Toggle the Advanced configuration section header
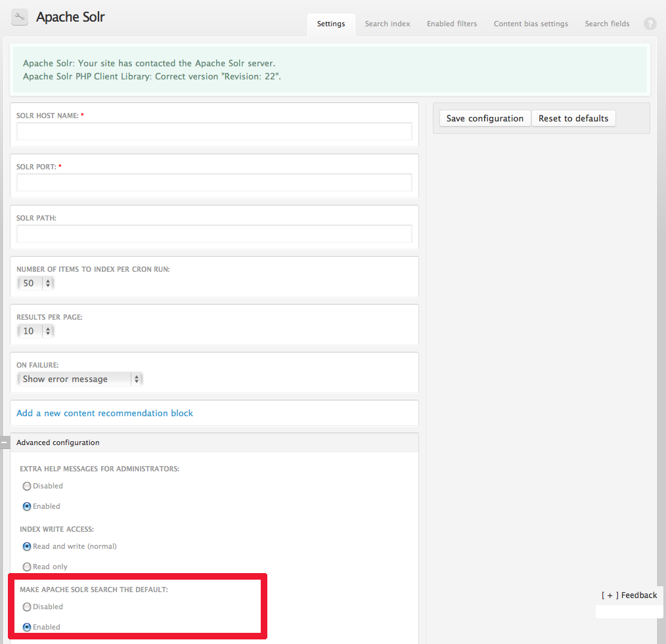Screen dimensions: 666x644 pos(214,442)
